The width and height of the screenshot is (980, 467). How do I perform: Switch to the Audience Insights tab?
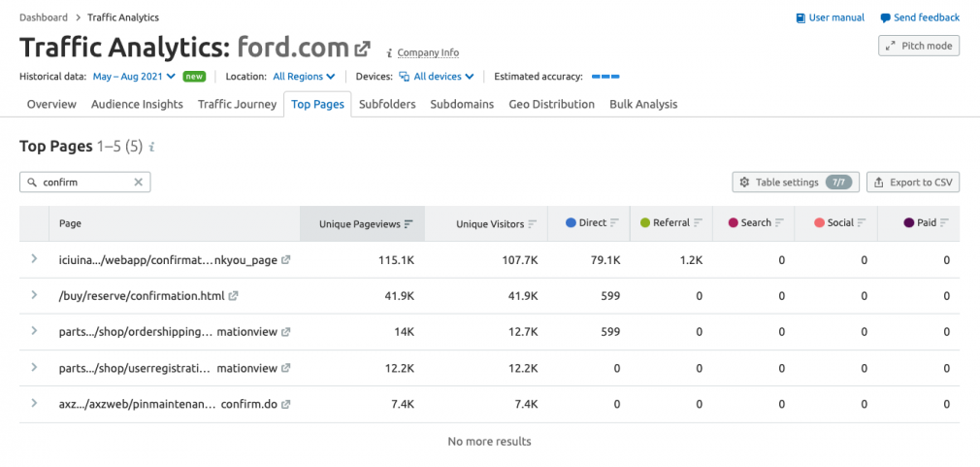137,105
